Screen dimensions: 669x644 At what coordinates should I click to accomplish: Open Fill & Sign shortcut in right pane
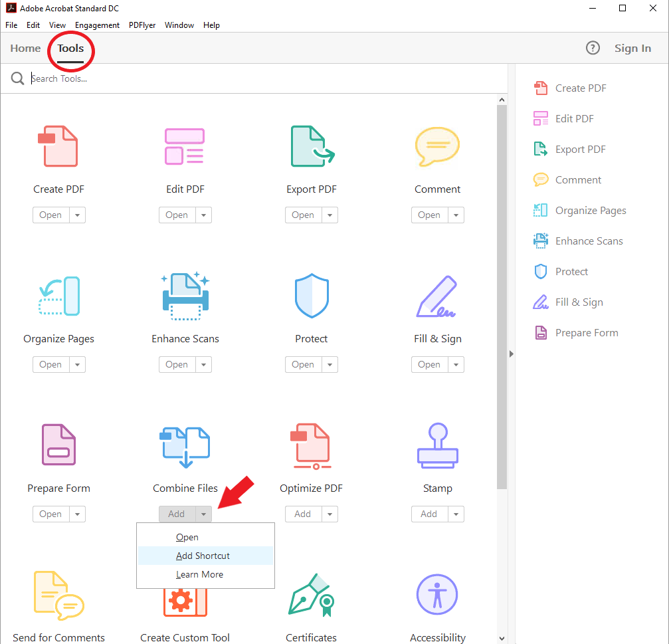point(568,302)
